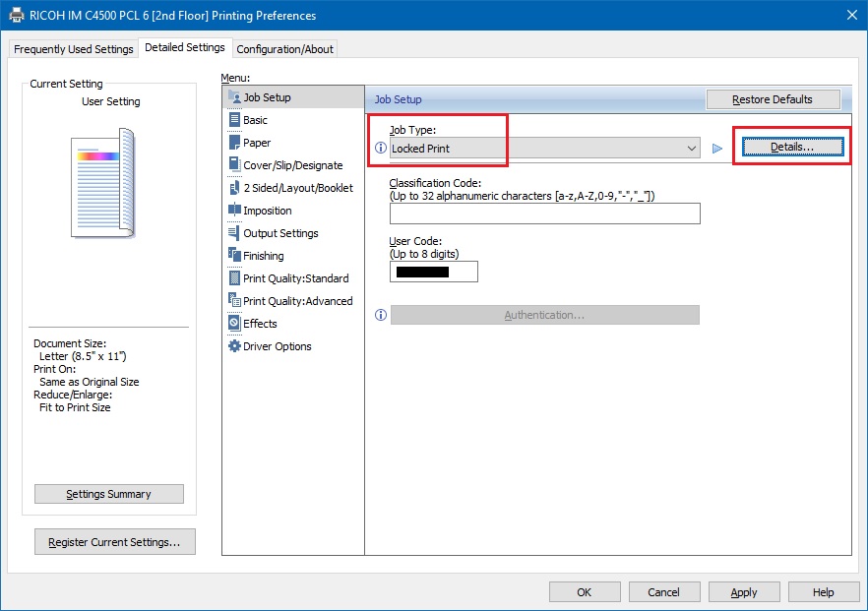
Task: Click the Cover/Slip/Designate icon
Action: [x=234, y=165]
